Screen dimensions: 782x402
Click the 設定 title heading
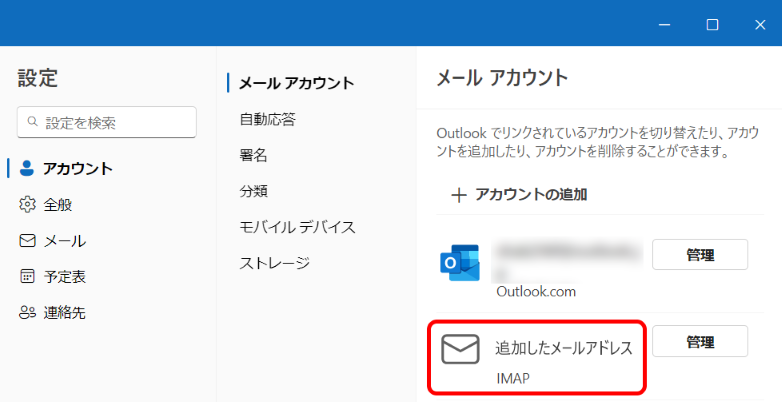[x=37, y=78]
